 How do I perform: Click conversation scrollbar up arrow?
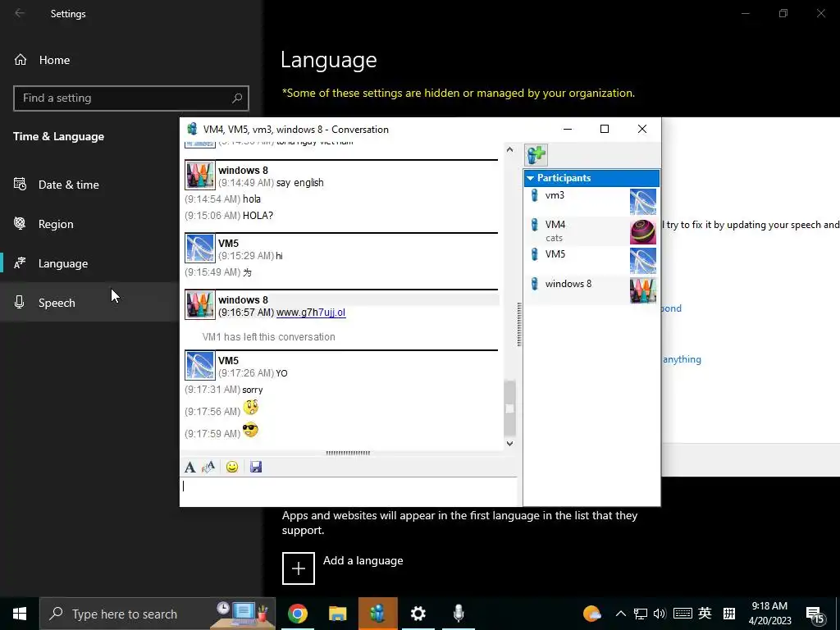[510, 149]
